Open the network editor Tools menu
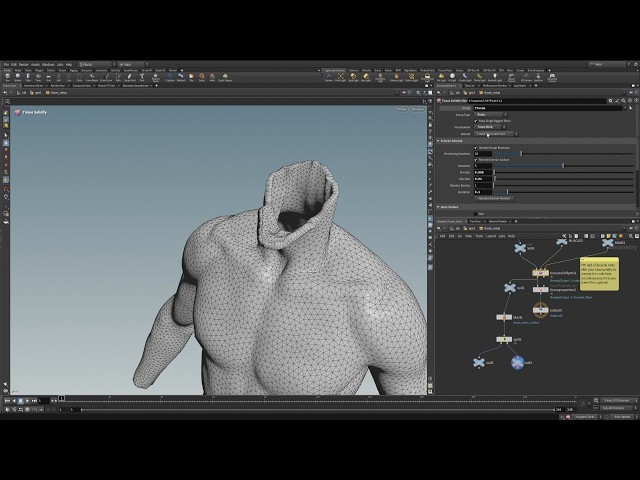Screen dimensions: 640x480 coord(479,236)
